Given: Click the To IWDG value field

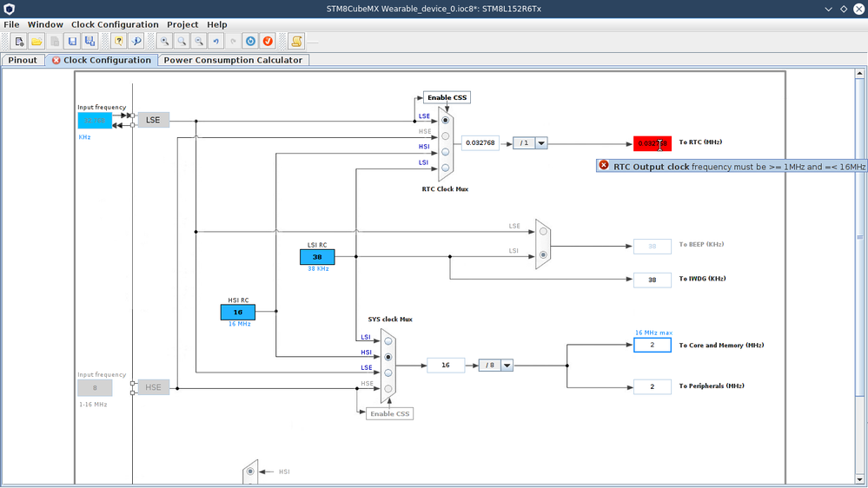Looking at the screenshot, I should 653,280.
